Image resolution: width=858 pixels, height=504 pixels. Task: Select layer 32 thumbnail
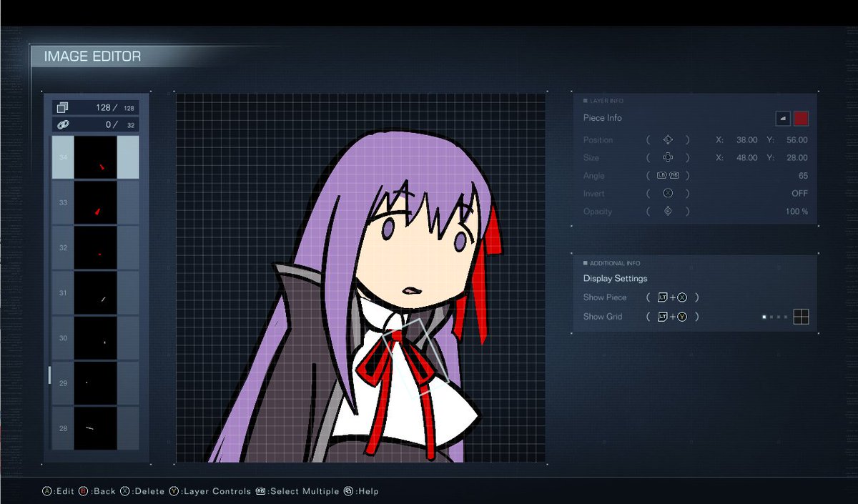pyautogui.click(x=95, y=247)
